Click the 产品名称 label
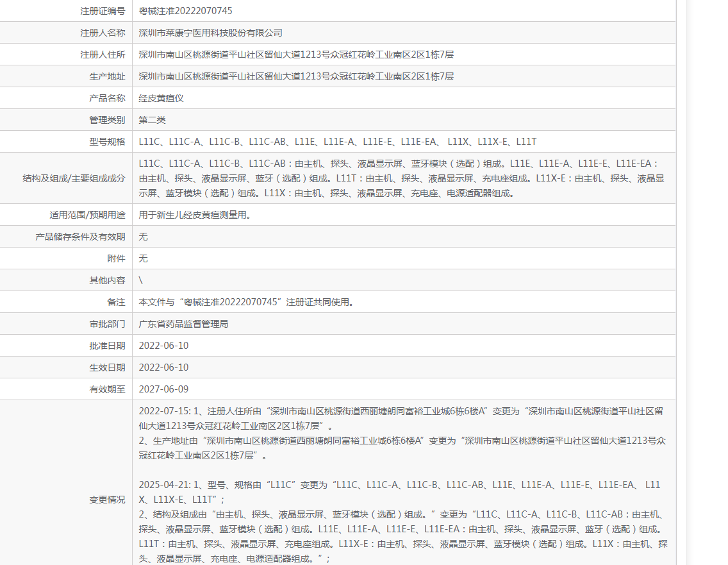The image size is (728, 565). 107,98
